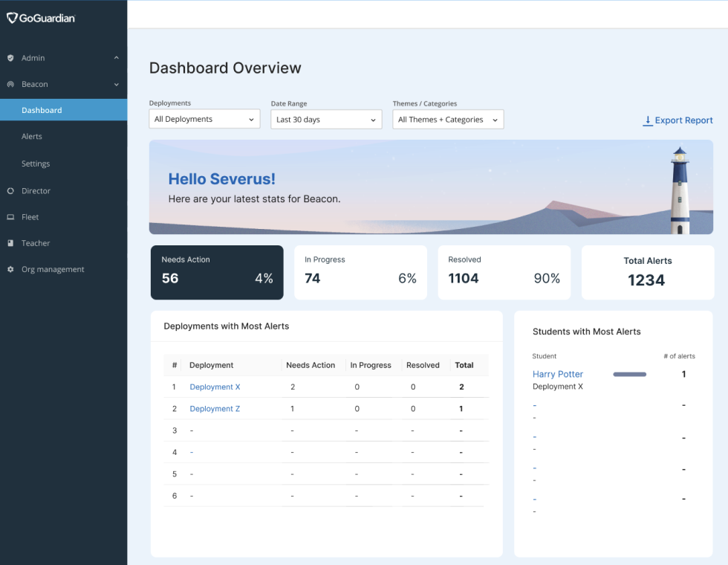Click the 90% resolved percentage

pos(547,278)
